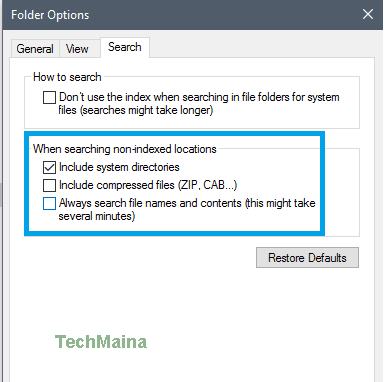Viewport: 386px width, 382px height.
Task: Click the "several minutes)" label line
Action: (x=97, y=216)
